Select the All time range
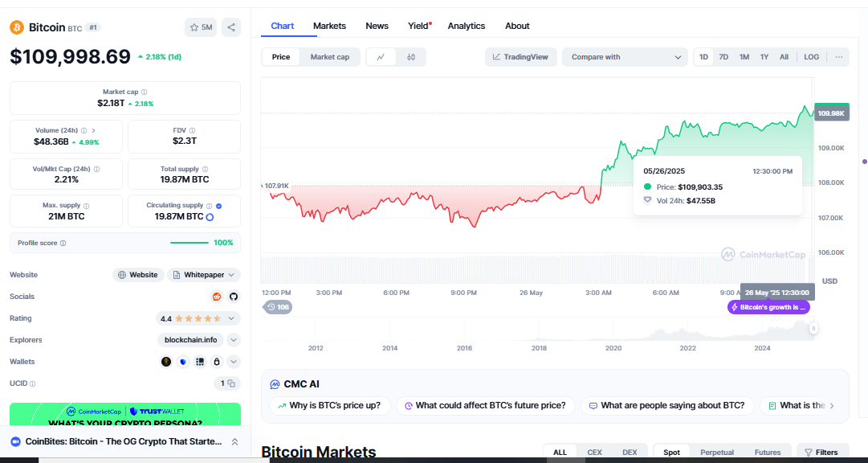Viewport: 868px width, 463px height. [784, 57]
